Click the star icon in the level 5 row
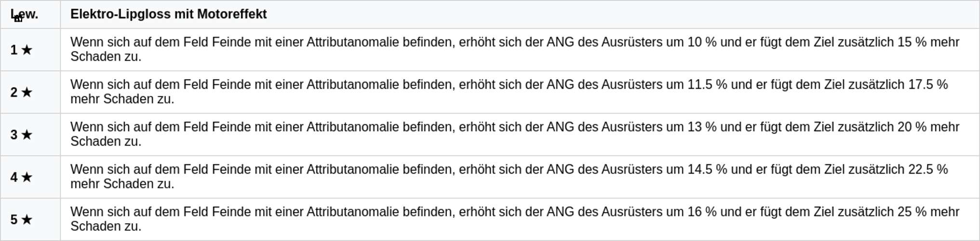 pyautogui.click(x=27, y=220)
